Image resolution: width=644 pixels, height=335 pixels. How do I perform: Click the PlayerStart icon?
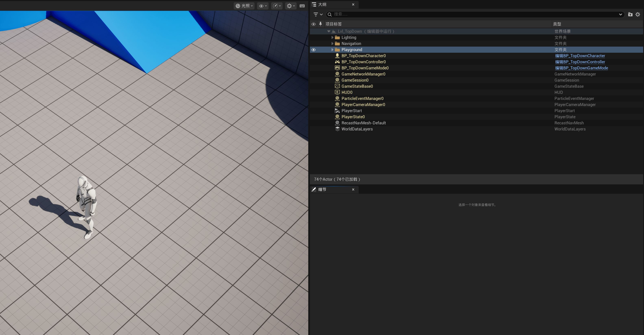(x=337, y=111)
